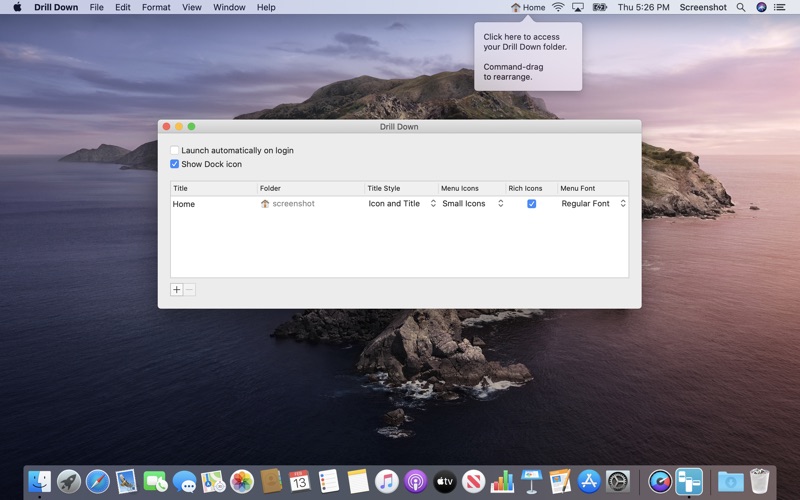Open the Trash in the Dock
This screenshot has height=500, width=800.
(760, 481)
